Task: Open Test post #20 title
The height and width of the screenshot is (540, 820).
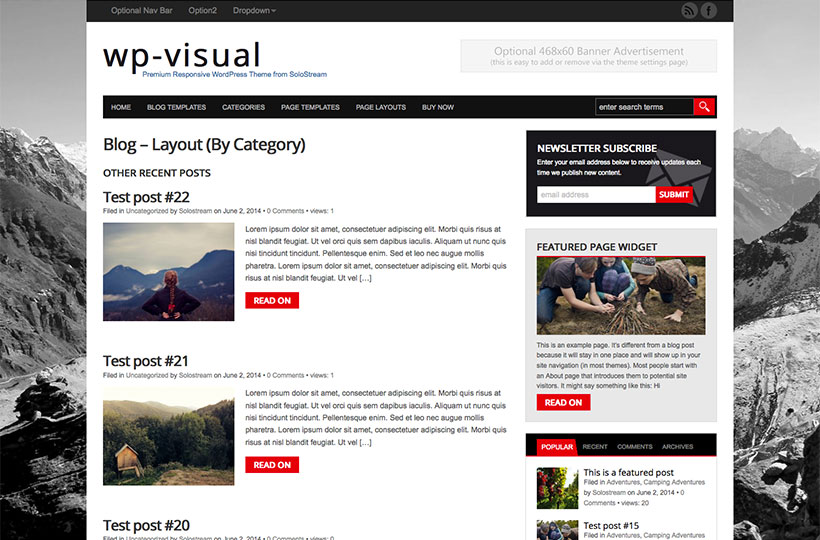Action: (x=146, y=525)
